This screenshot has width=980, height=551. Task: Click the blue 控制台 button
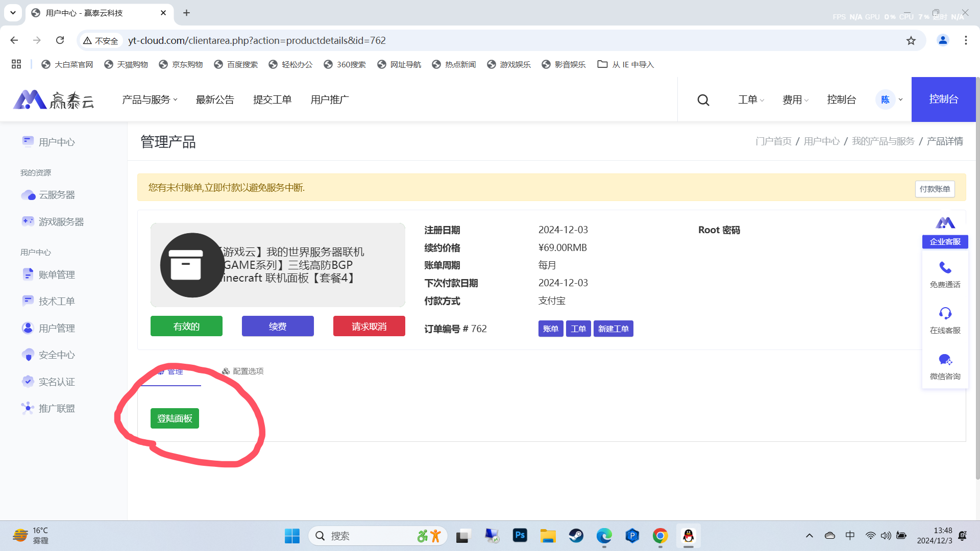(x=943, y=99)
